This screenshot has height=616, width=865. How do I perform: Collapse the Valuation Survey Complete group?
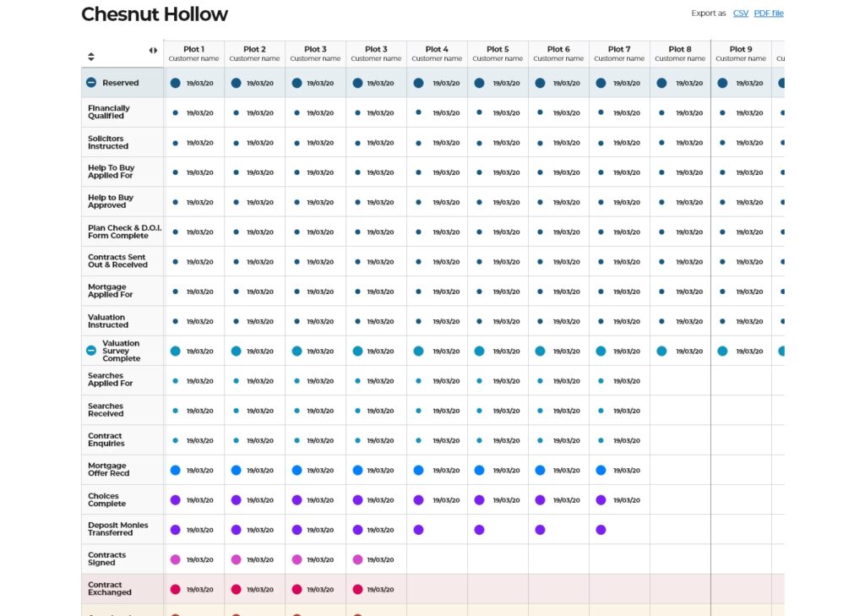(x=91, y=351)
